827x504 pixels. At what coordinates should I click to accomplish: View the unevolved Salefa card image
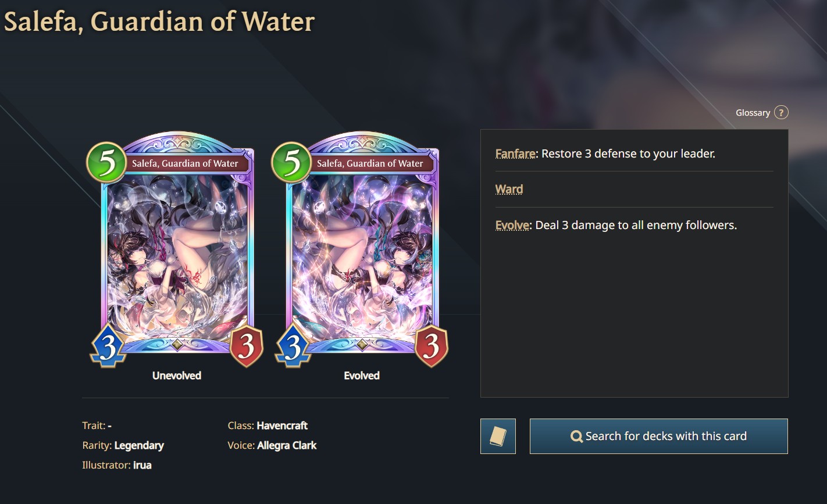click(177, 249)
